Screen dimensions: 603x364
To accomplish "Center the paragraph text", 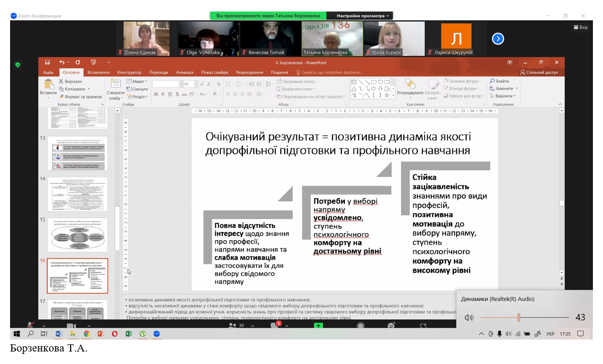I will point(236,94).
